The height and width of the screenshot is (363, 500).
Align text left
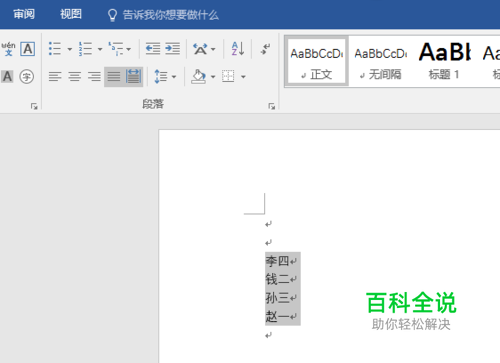click(x=55, y=77)
